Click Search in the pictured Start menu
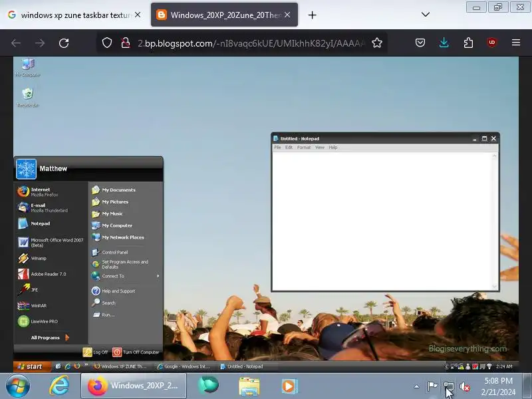532x399 pixels. click(108, 303)
